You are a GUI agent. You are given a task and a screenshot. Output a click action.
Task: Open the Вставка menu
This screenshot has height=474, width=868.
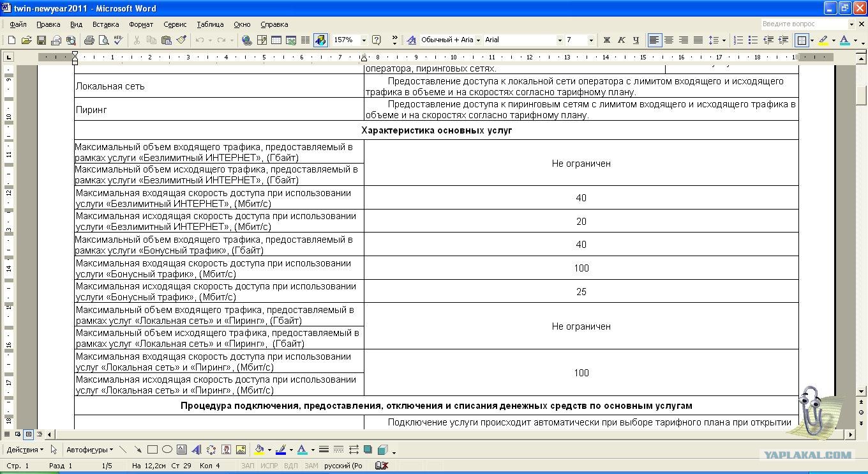pos(105,24)
